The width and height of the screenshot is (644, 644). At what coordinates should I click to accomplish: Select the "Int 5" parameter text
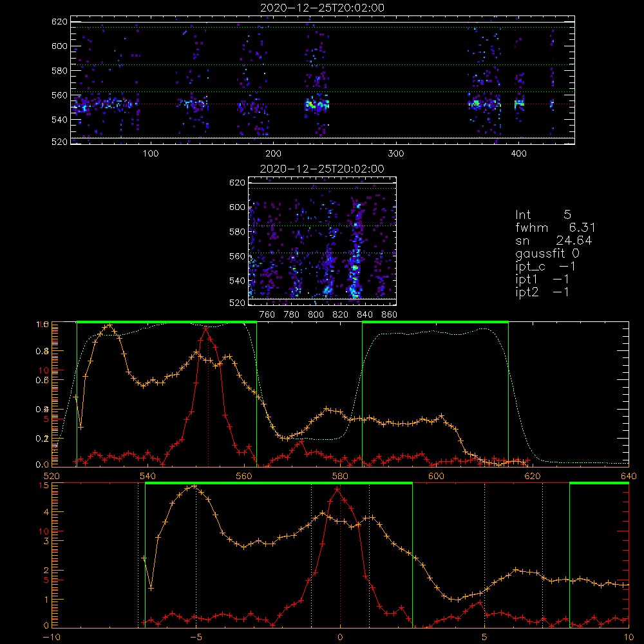click(x=543, y=214)
